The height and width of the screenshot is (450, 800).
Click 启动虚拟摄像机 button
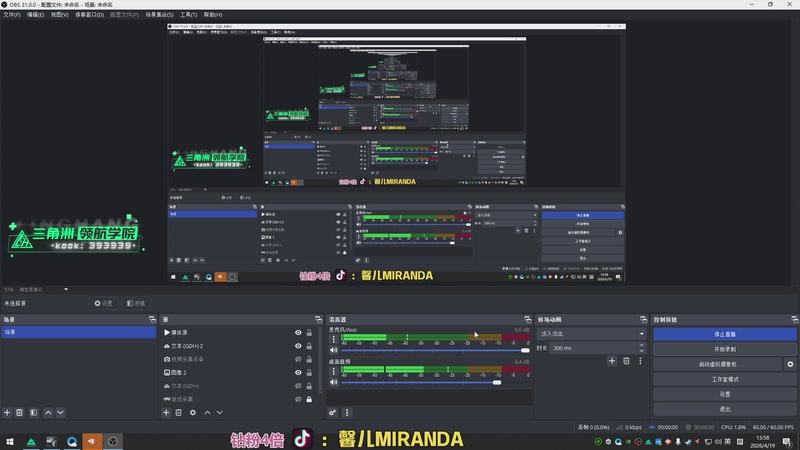(717, 364)
